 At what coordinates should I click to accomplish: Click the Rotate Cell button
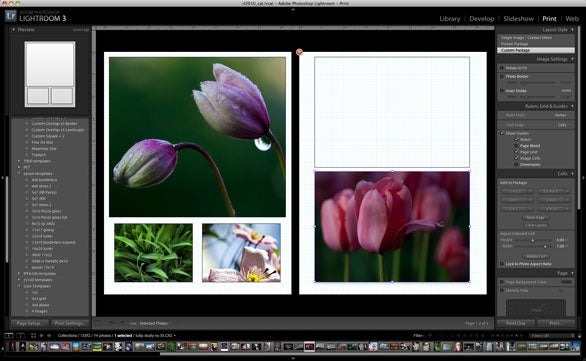coord(536,256)
